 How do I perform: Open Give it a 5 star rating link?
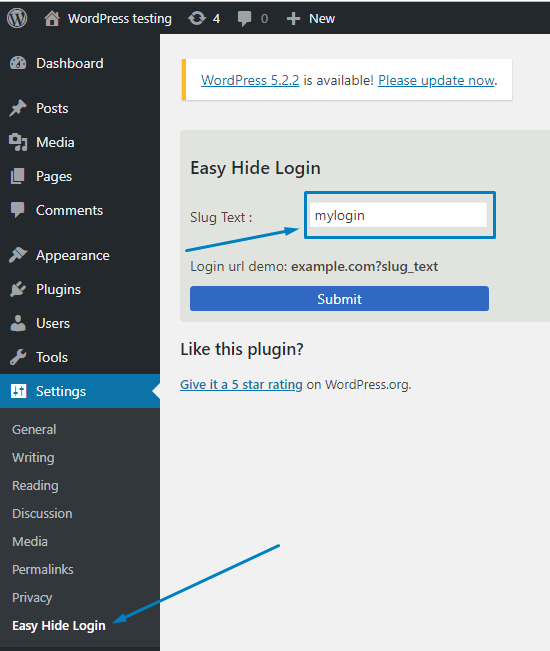coord(241,384)
